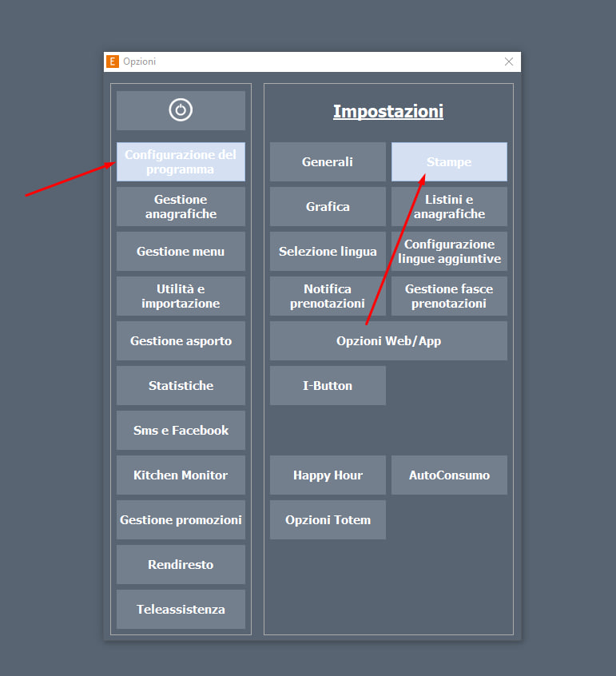This screenshot has height=676, width=616.
Task: Open the Statistiche section
Action: pos(181,386)
